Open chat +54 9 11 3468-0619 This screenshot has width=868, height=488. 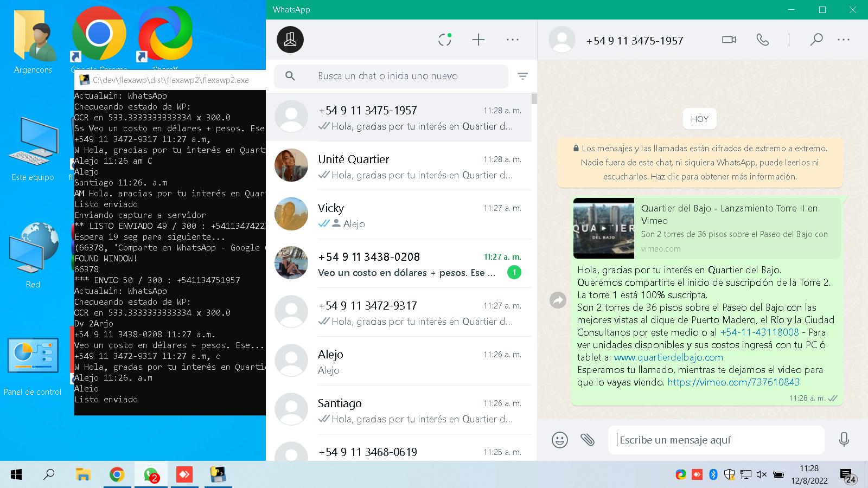pos(399,448)
